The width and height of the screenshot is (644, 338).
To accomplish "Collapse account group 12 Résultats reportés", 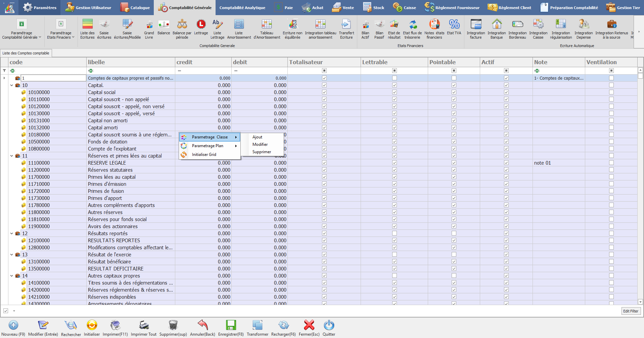I will (12, 234).
